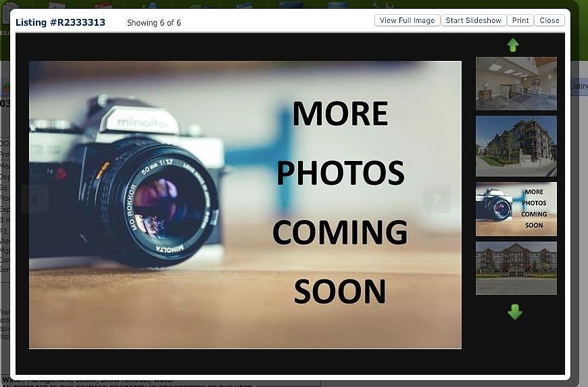
Task: Click the main camera photo image
Action: pos(245,205)
